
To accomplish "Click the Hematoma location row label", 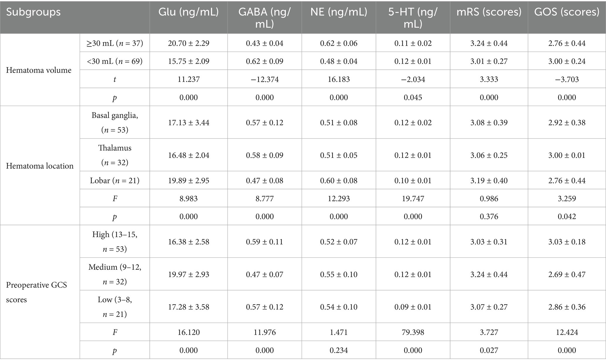I will click(x=40, y=166).
